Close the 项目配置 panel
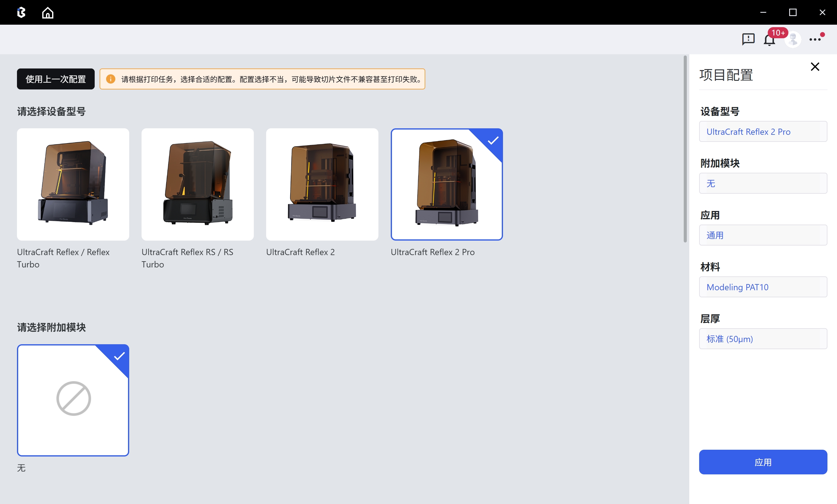This screenshot has width=837, height=504. pos(815,67)
